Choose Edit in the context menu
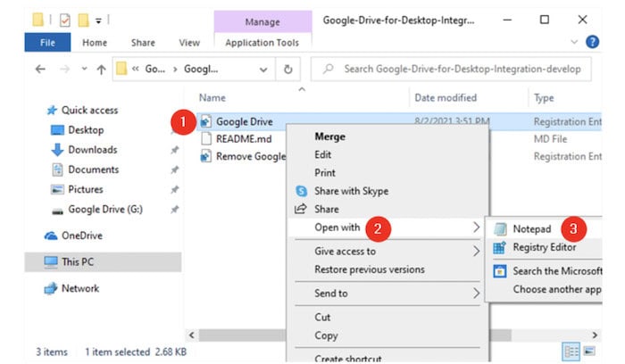625x364 pixels. (x=323, y=154)
